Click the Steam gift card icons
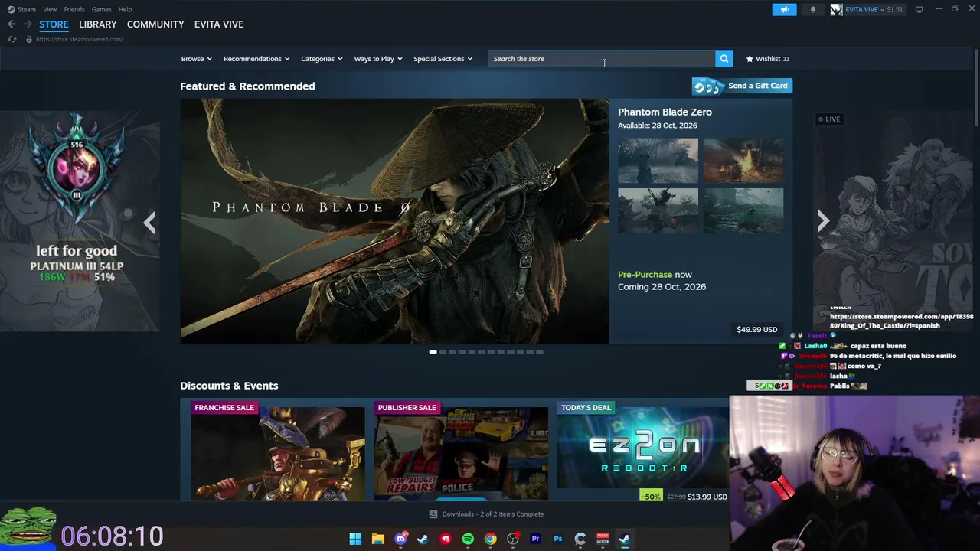This screenshot has height=551, width=980. click(x=707, y=86)
